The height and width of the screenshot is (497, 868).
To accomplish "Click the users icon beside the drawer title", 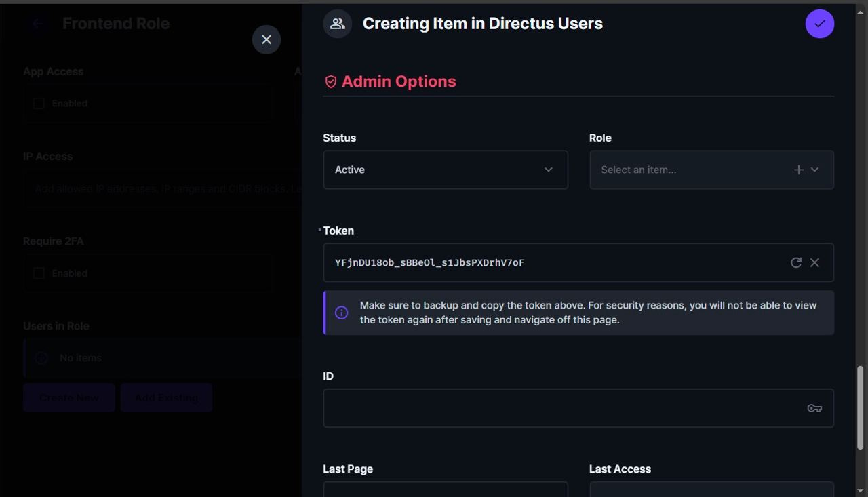I will [337, 23].
